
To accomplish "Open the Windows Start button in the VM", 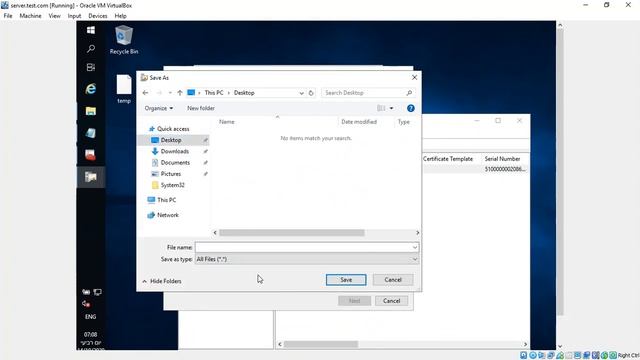I will [x=91, y=30].
